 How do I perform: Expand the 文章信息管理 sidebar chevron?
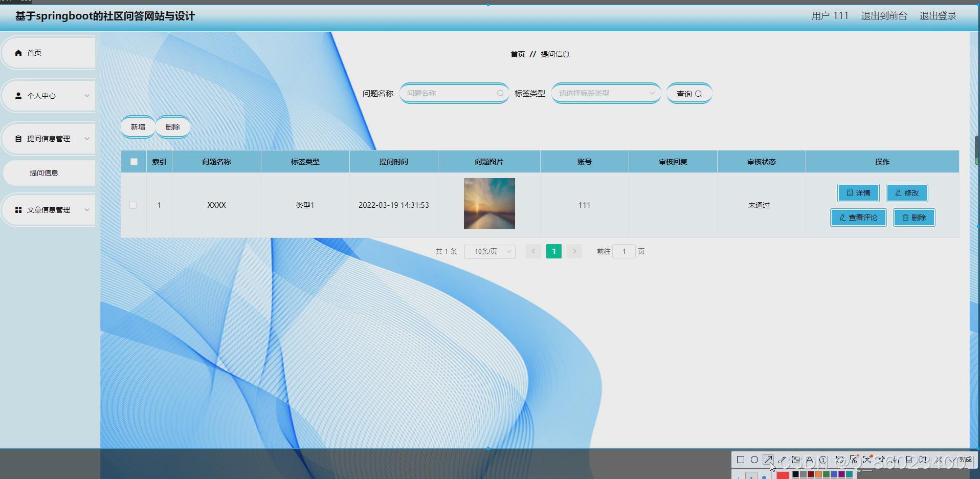87,210
